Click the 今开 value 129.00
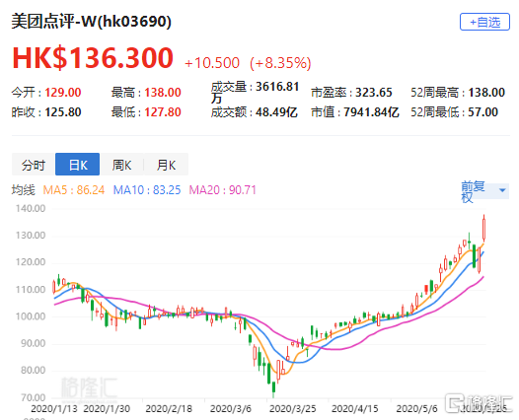 coord(63,93)
